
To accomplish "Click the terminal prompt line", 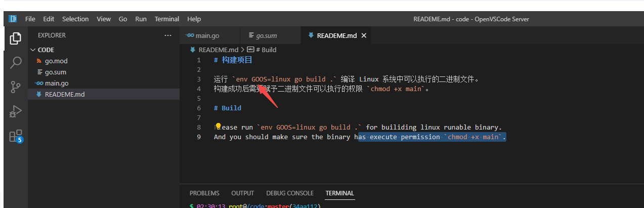I will pyautogui.click(x=255, y=205).
